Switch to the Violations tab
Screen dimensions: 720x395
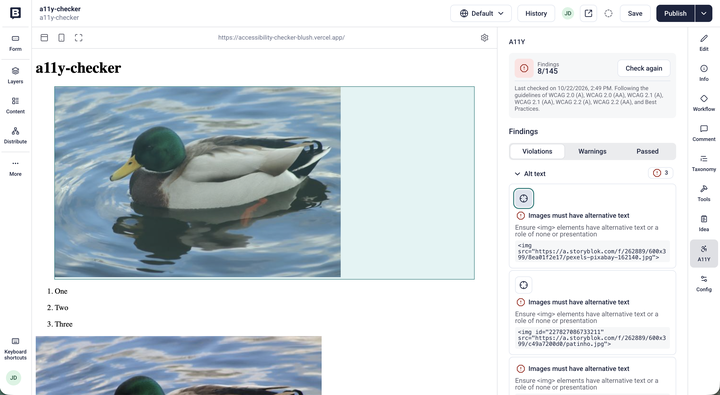(x=537, y=151)
